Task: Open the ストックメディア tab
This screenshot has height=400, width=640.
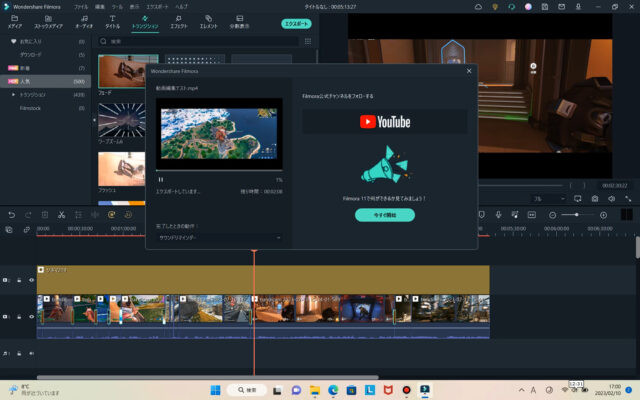Action: click(48, 22)
